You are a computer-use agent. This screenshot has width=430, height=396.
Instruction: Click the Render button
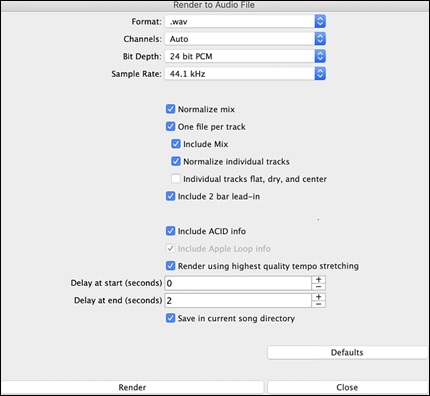click(132, 387)
